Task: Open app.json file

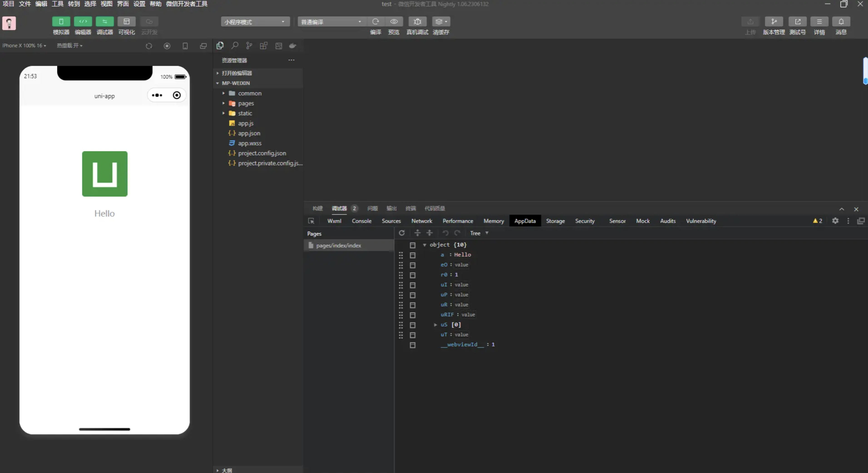Action: click(258, 133)
